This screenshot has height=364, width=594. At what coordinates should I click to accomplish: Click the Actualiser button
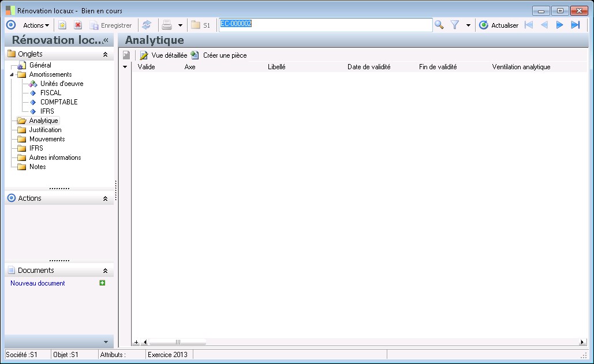coord(499,25)
